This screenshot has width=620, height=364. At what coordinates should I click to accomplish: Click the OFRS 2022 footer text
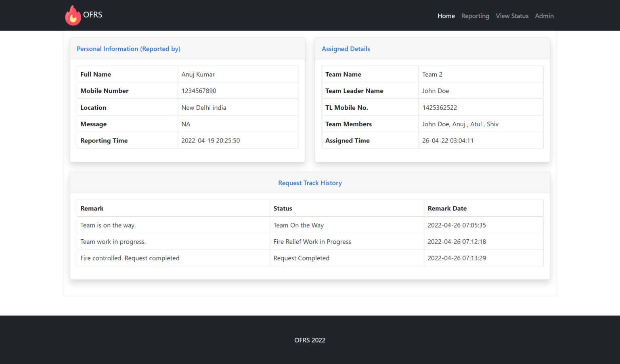pyautogui.click(x=310, y=340)
